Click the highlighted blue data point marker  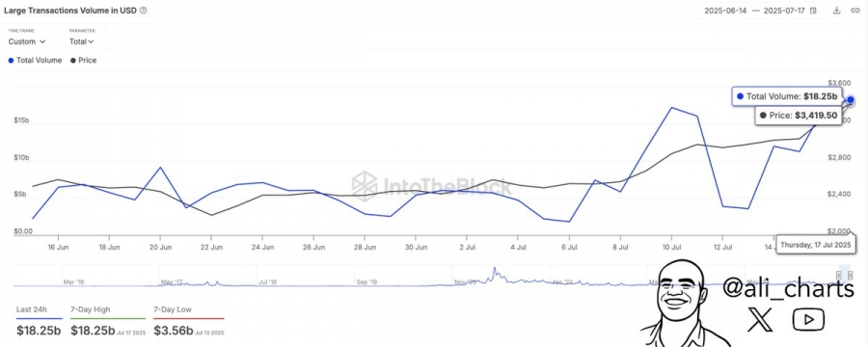pos(851,100)
